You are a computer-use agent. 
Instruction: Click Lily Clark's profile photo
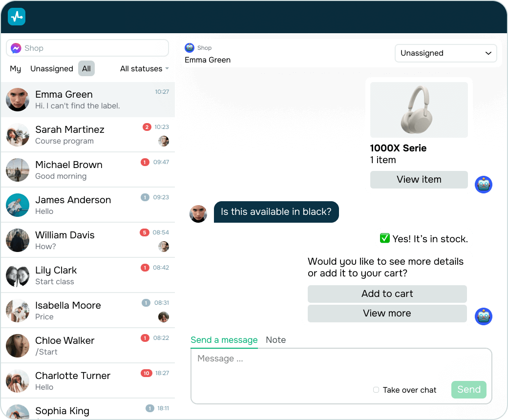point(18,275)
